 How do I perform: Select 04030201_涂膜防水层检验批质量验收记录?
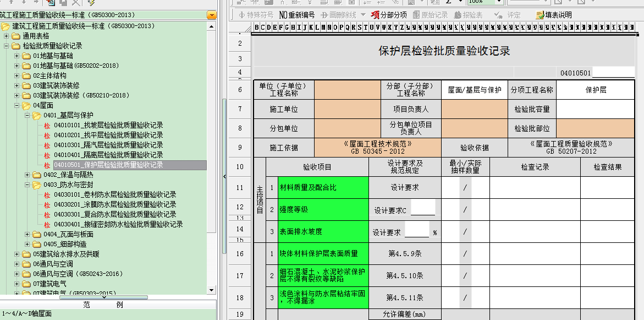point(114,204)
